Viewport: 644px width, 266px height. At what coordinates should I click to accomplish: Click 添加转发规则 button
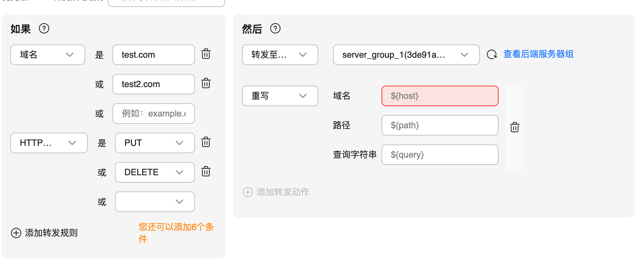pos(44,233)
